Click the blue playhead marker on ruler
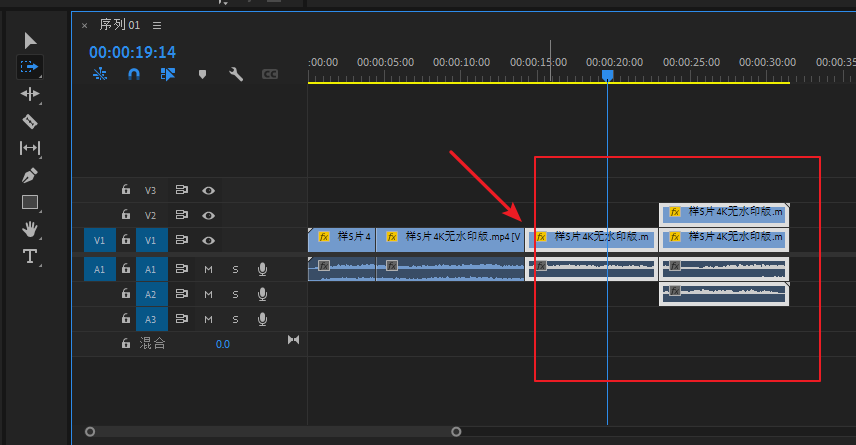The height and width of the screenshot is (445, 856). pyautogui.click(x=607, y=75)
